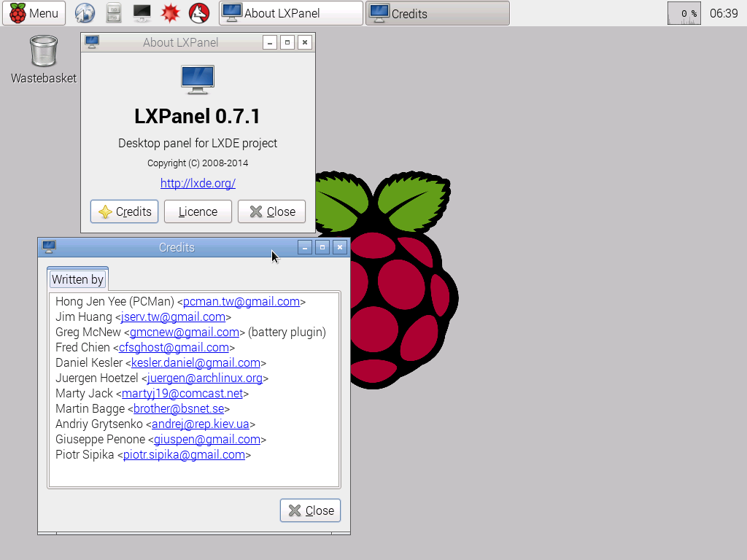Launch the terminal monitor icon
This screenshot has height=560, width=747.
[142, 13]
